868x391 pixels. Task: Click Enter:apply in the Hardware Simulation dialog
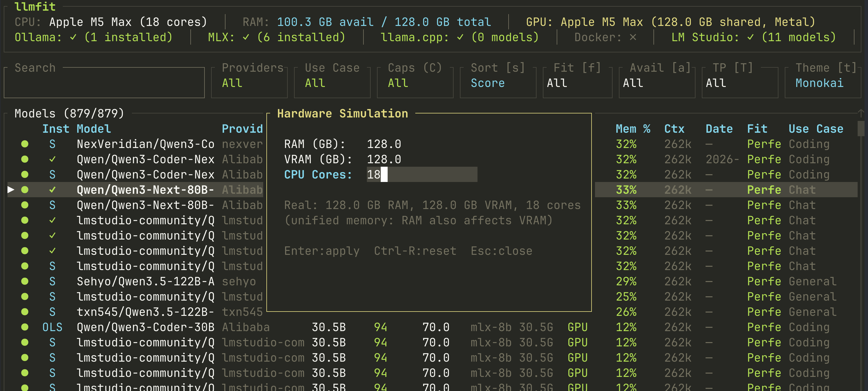tap(321, 250)
